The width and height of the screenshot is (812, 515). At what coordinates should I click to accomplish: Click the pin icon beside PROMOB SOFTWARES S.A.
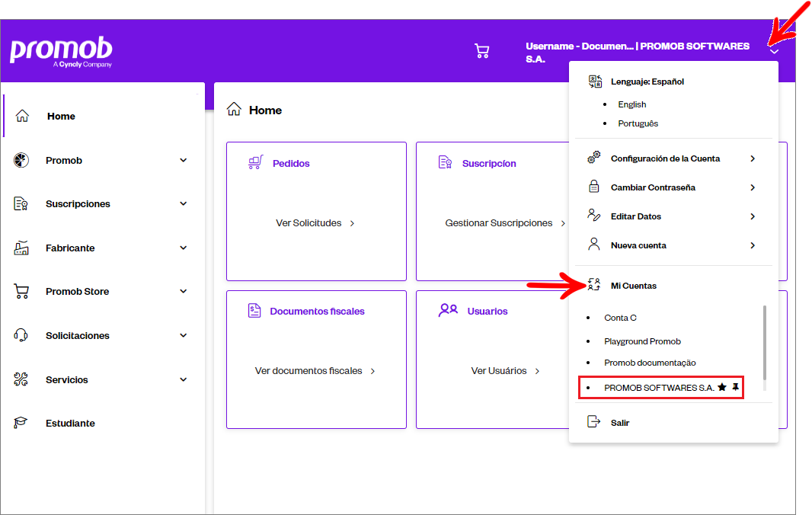[735, 387]
